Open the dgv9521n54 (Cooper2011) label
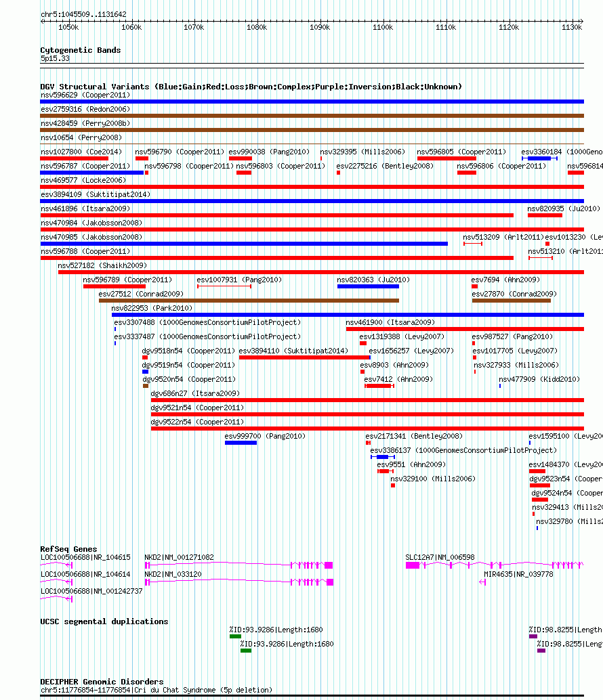Viewport: 603px width, 700px height. [197, 408]
